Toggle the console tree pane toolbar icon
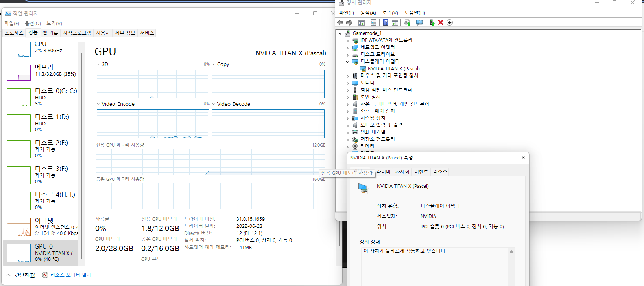Image resolution: width=644 pixels, height=286 pixels. 362,22
